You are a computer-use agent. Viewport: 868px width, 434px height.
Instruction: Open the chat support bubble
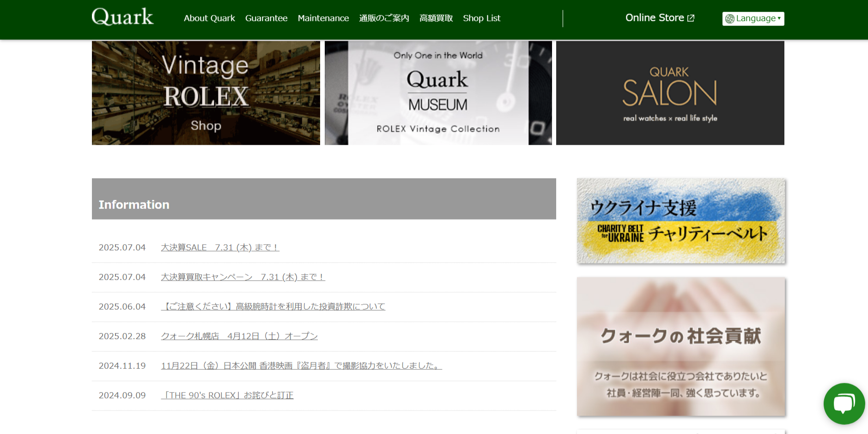(844, 403)
